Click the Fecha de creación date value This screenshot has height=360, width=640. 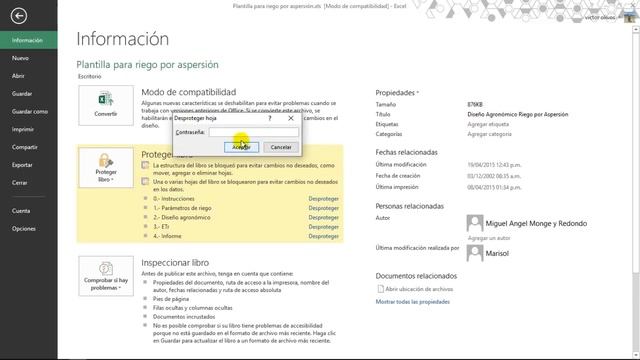494,176
